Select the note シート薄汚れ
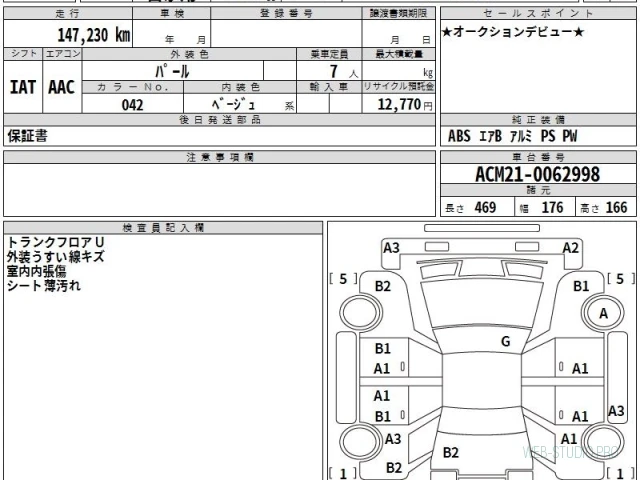Screen dimensions: 640x480 (43, 285)
